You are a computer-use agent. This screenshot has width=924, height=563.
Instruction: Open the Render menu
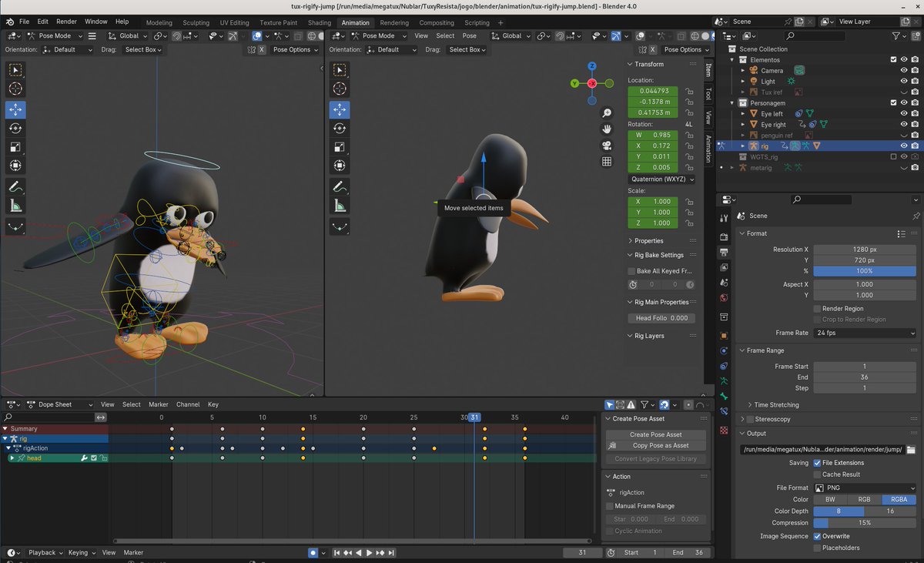click(66, 22)
